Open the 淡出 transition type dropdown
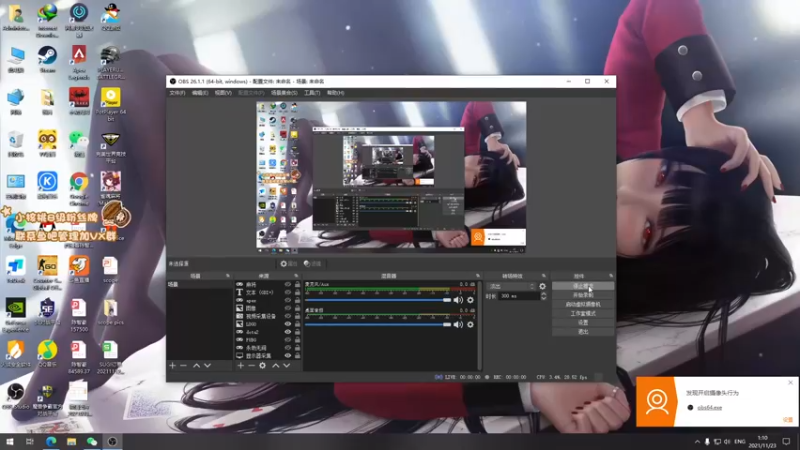 click(511, 286)
